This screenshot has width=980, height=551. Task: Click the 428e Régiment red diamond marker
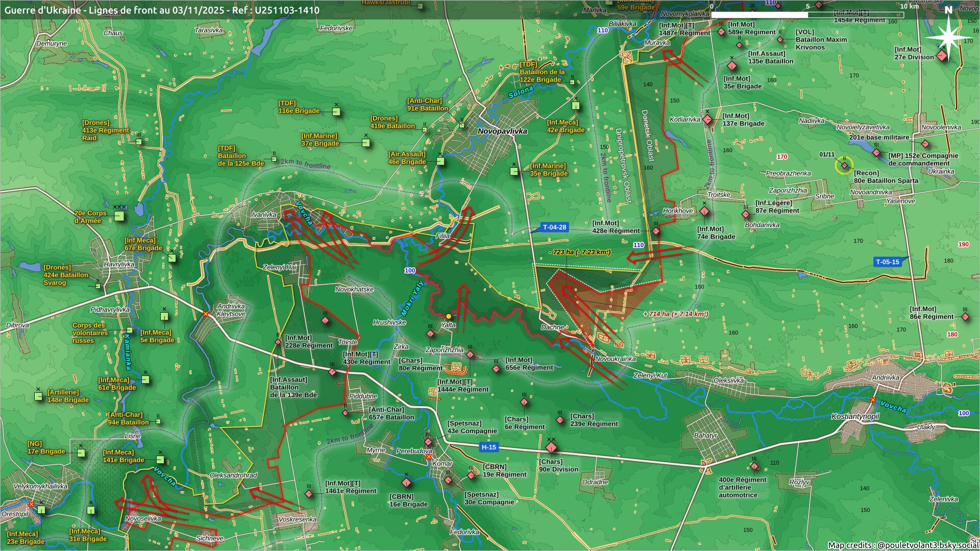click(656, 231)
